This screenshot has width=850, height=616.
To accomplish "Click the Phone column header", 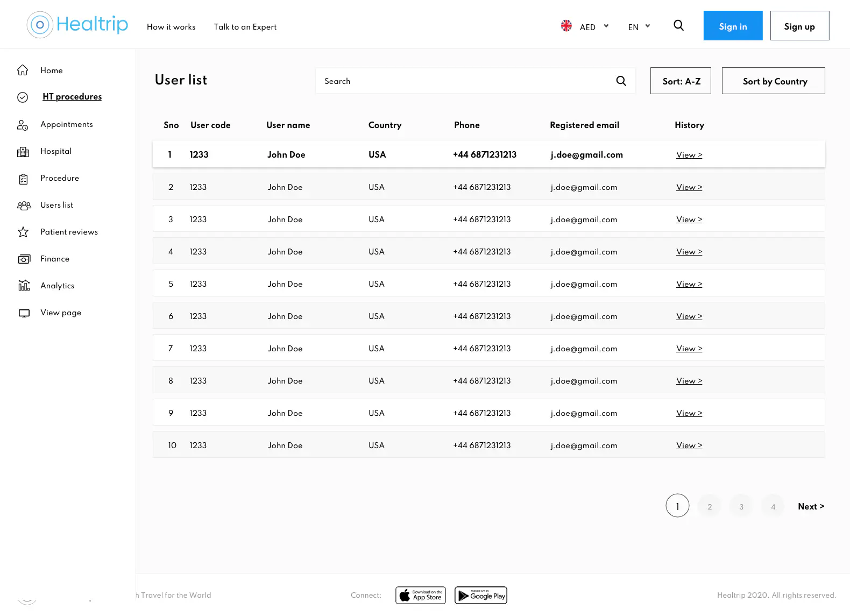I will pyautogui.click(x=466, y=125).
